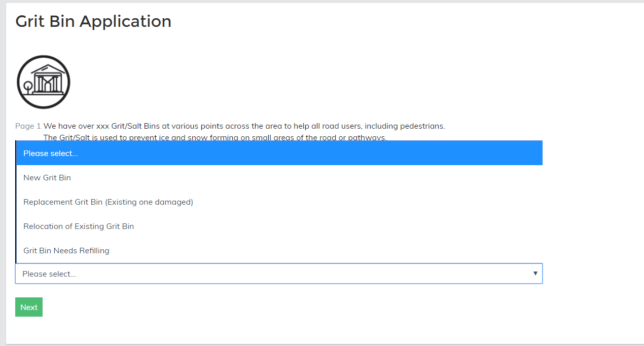Click the pediment roof of the logo building
644x346 pixels.
[x=47, y=69]
